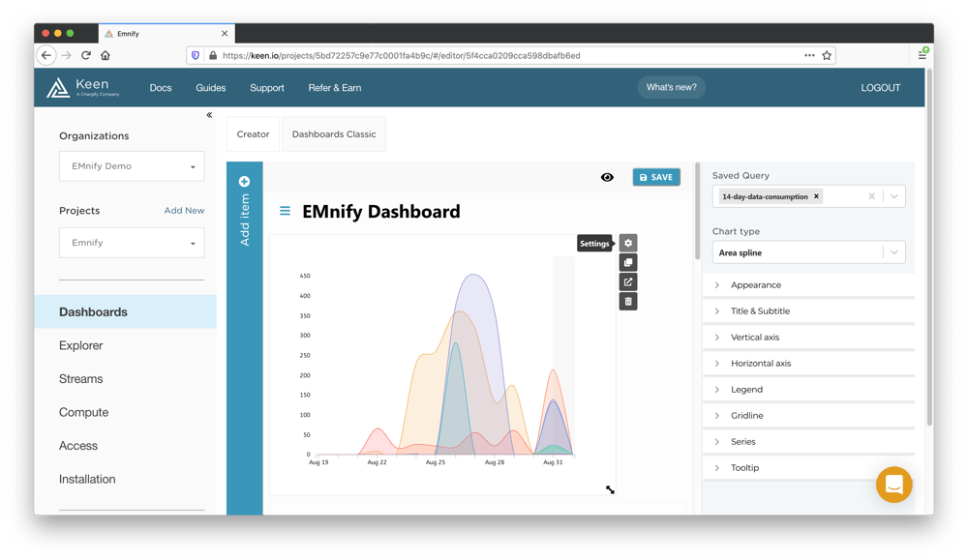This screenshot has height=560, width=968.
Task: Expand the Series section
Action: [808, 442]
